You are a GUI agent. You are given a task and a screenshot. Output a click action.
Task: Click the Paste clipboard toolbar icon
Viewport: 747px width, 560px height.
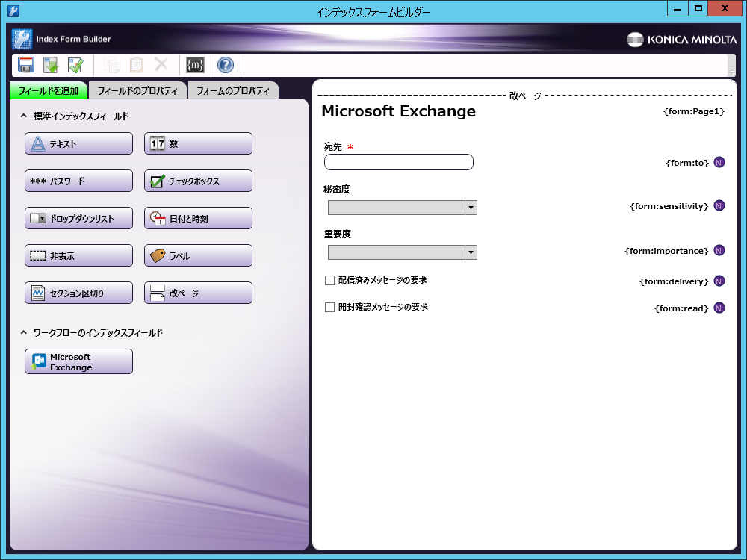(137, 65)
